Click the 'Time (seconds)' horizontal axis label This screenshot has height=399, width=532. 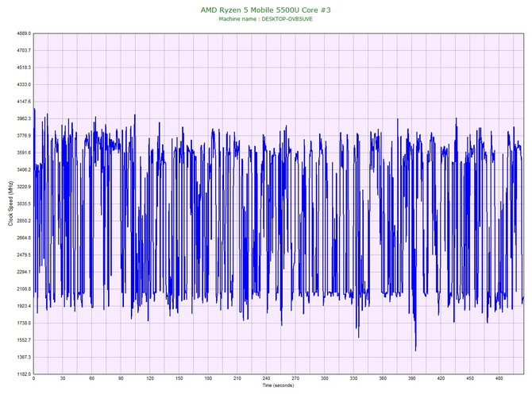click(278, 385)
